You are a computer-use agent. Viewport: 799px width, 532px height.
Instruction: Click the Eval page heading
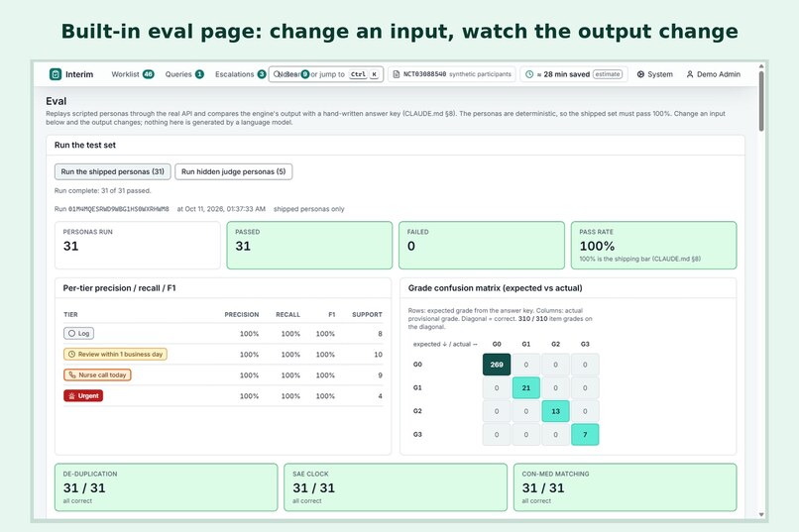pyautogui.click(x=57, y=101)
